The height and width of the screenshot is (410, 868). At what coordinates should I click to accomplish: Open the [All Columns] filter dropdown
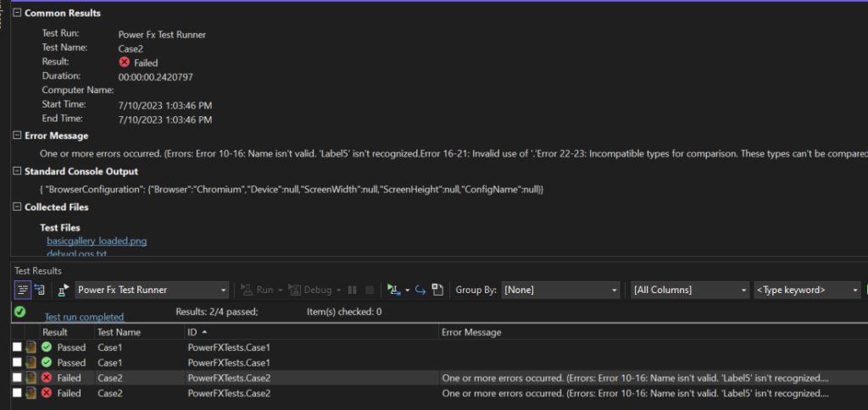(x=690, y=290)
